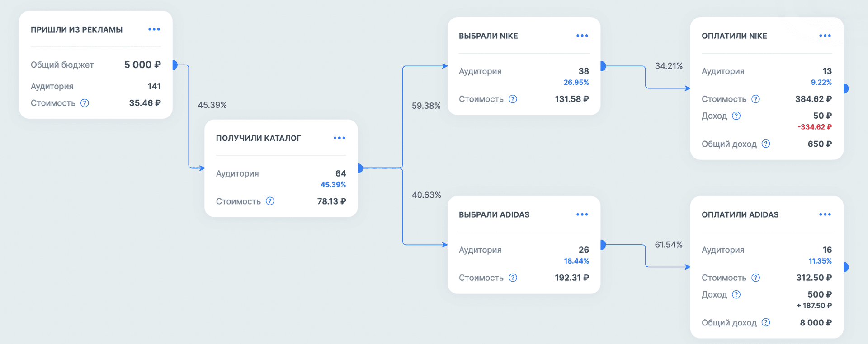This screenshot has width=868, height=344.
Task: Select the ОПЛАТИЛИ ADIDAS card title
Action: tap(740, 214)
